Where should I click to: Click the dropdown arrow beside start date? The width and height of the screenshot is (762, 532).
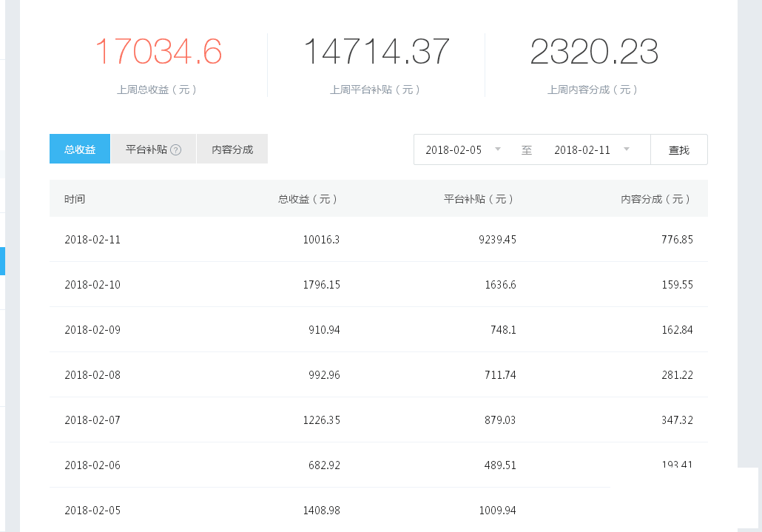click(498, 149)
